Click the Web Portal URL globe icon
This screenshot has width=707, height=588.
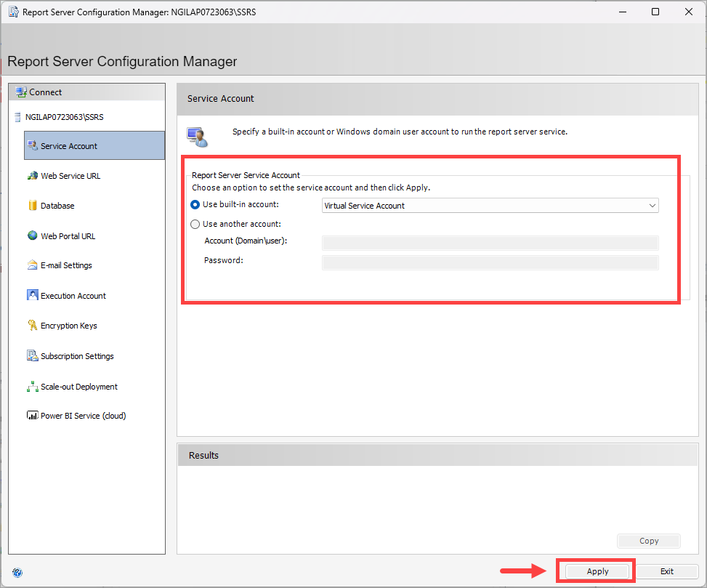[x=33, y=235]
